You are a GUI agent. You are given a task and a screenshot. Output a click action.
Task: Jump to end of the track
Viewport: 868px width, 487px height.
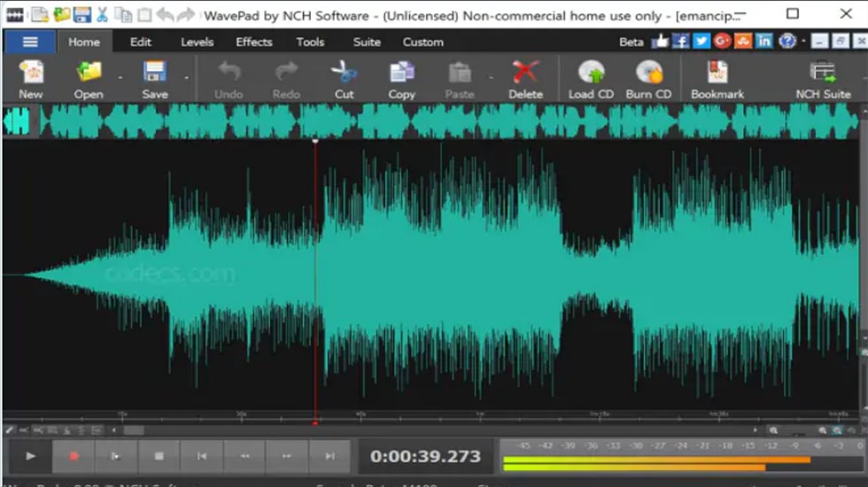[x=329, y=456]
